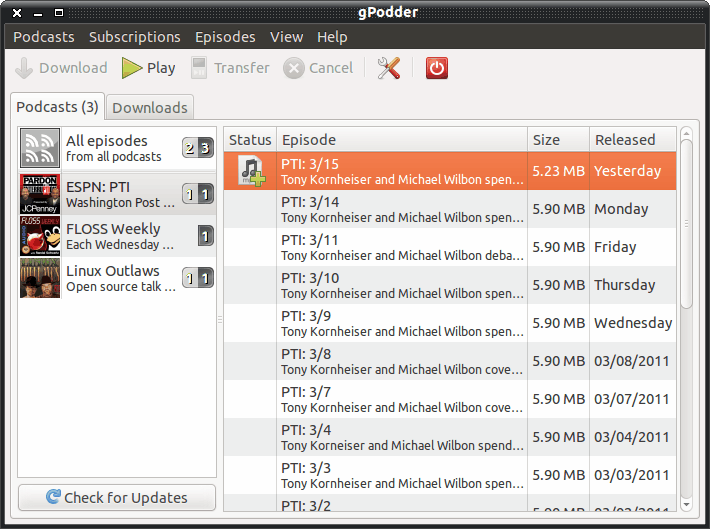
Task: Open preferences with the wrench-screwdriver icon
Action: click(388, 68)
